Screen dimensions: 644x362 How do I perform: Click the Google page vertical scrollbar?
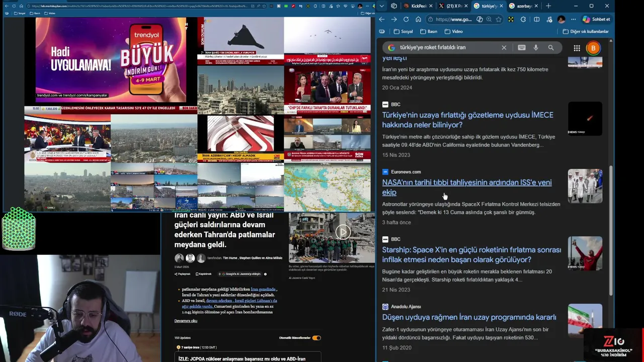click(x=611, y=230)
